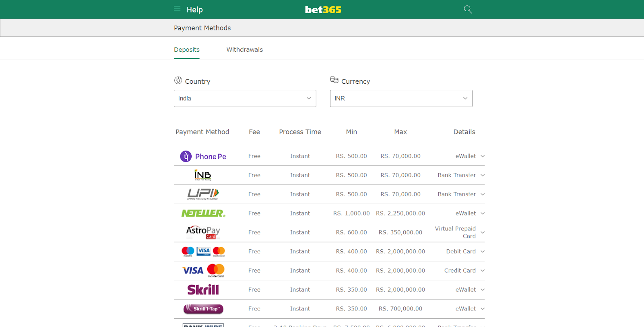Click the Skrill logo

(203, 290)
